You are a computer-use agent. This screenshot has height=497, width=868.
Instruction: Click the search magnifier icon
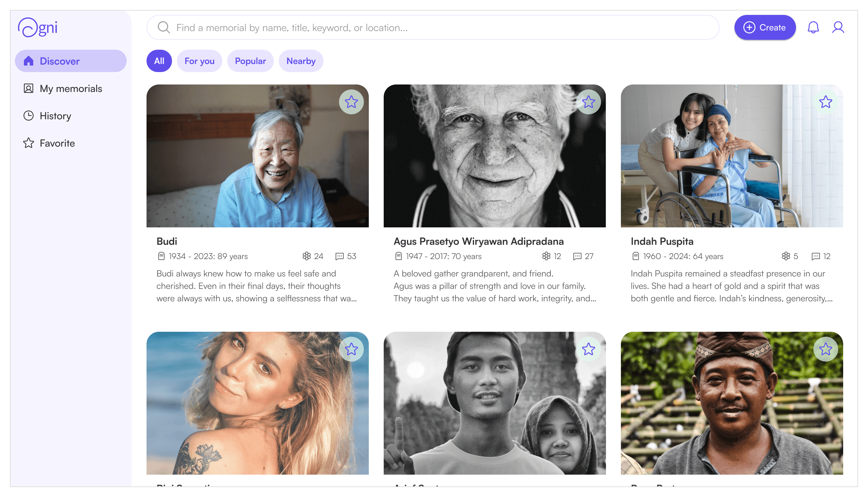pyautogui.click(x=164, y=27)
